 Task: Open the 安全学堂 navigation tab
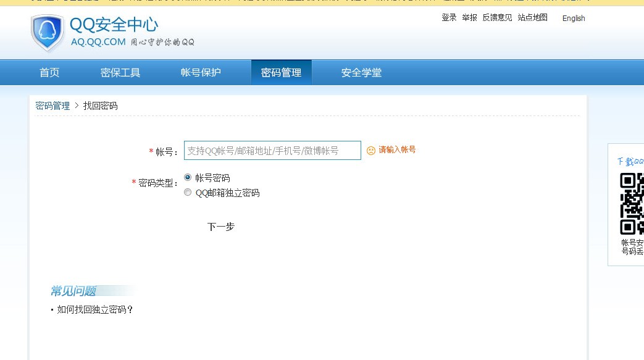(x=361, y=73)
